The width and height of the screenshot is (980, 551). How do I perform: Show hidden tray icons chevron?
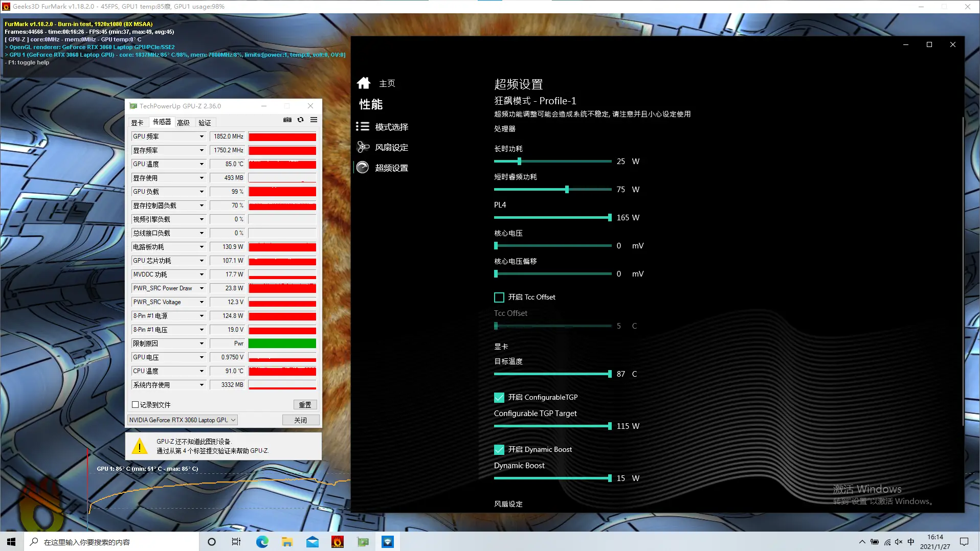(862, 542)
